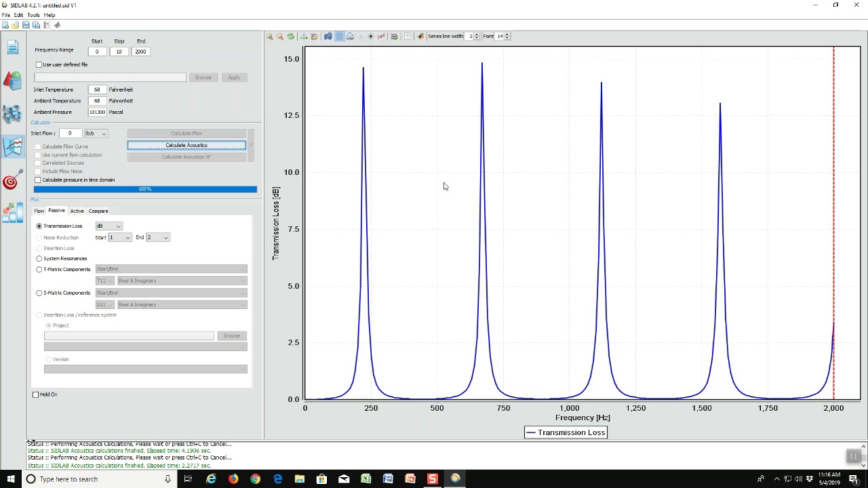
Task: Click the Inlet Temperature input field
Action: pos(97,89)
